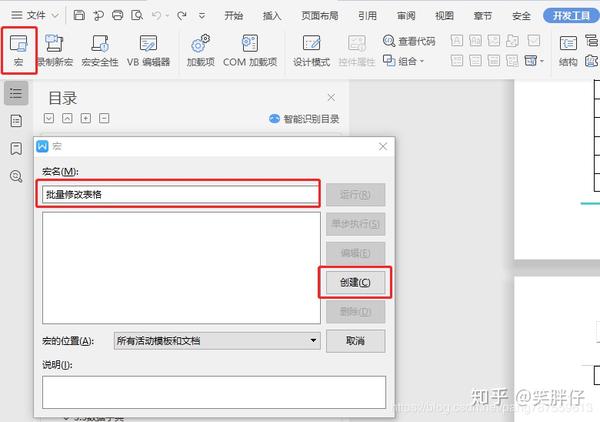The width and height of the screenshot is (600, 422).
Task: Open the bookmark icon in sidebar
Action: pyautogui.click(x=16, y=148)
